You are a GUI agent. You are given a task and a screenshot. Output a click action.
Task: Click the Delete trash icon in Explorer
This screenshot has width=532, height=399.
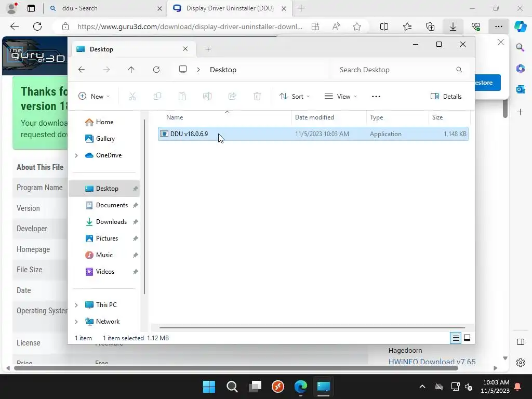[x=257, y=96]
